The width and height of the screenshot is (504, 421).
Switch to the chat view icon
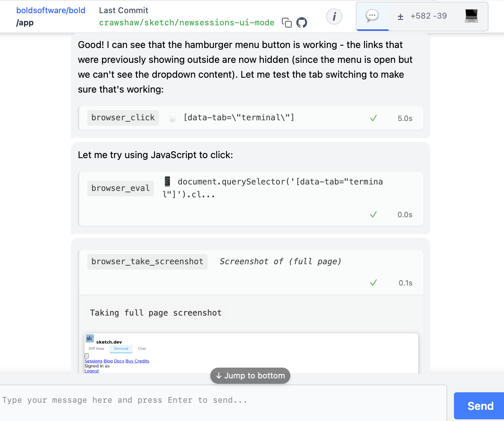[372, 16]
